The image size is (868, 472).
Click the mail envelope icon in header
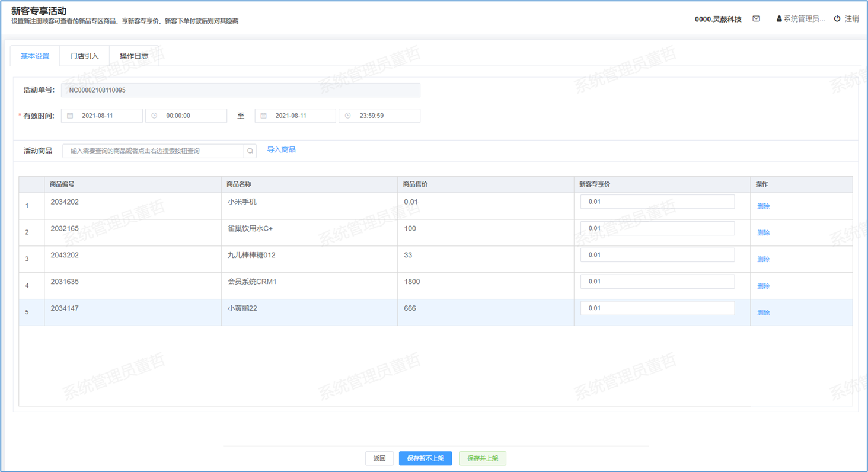(756, 19)
